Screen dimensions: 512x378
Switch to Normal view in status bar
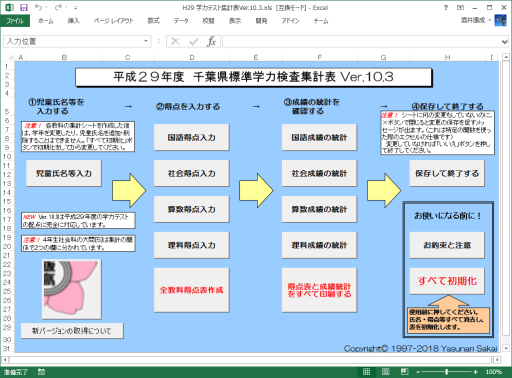coord(366,372)
